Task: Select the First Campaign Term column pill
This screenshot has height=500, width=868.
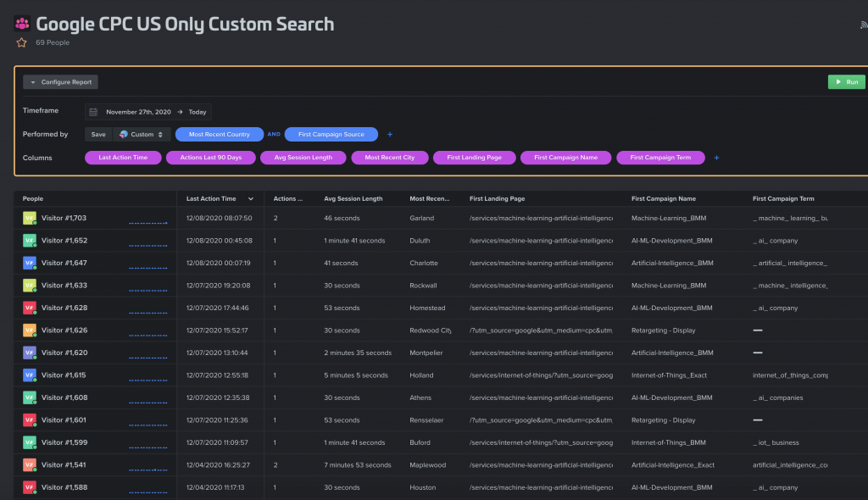Action: 660,158
